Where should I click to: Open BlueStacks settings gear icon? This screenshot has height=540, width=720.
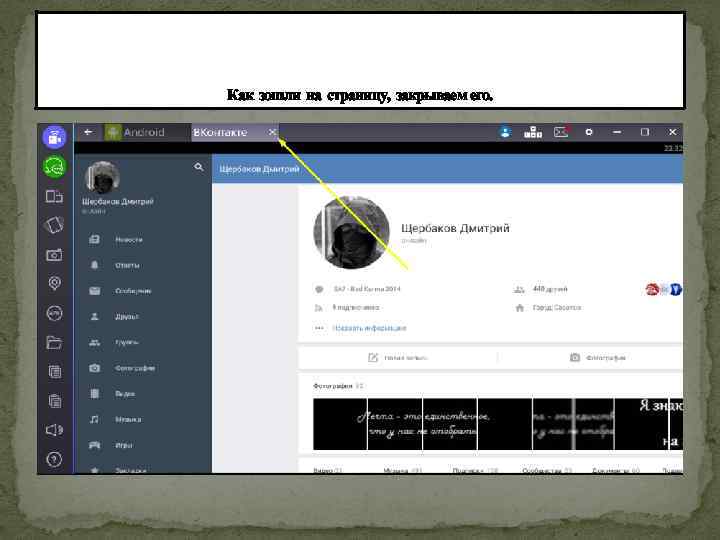click(589, 132)
